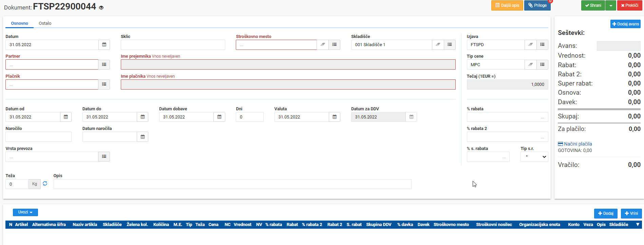Click the Vrsta prevoza input field
Viewport: 644px width, 245px height.
(x=52, y=157)
